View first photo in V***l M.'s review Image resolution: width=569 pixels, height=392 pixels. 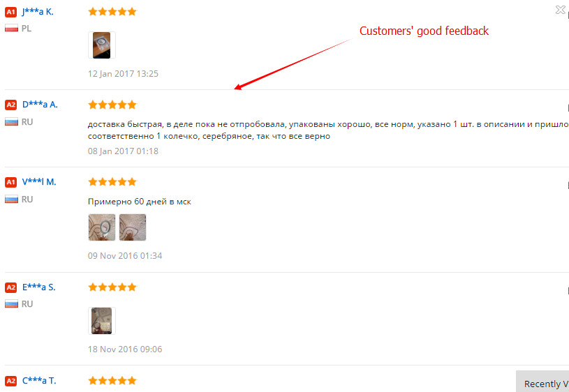(102, 227)
